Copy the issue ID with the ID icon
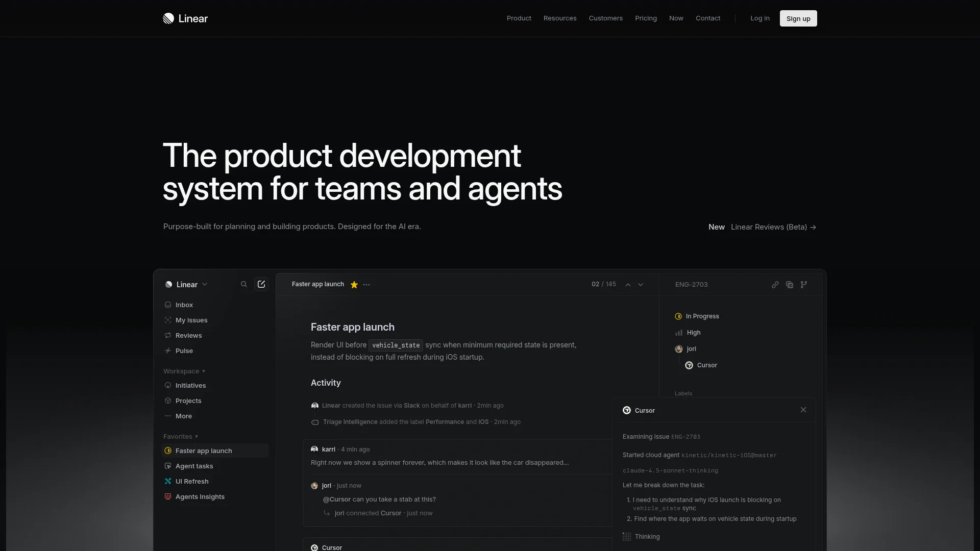This screenshot has height=551, width=980. pos(790,285)
